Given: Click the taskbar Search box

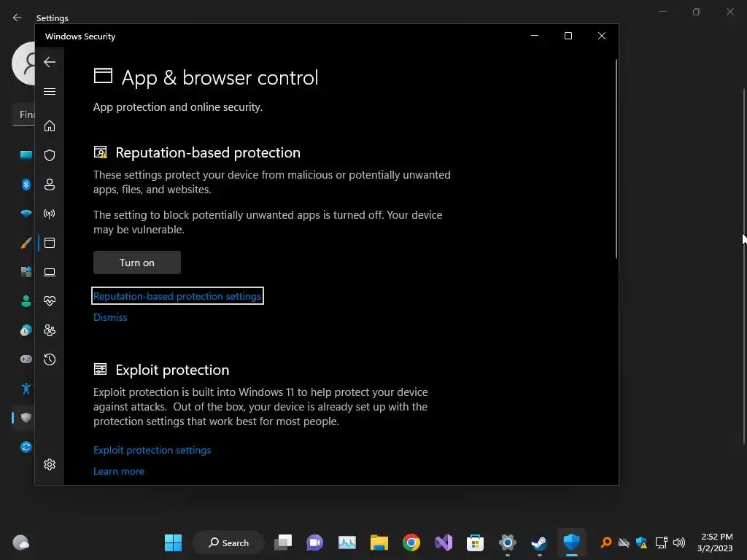Looking at the screenshot, I should [x=228, y=542].
